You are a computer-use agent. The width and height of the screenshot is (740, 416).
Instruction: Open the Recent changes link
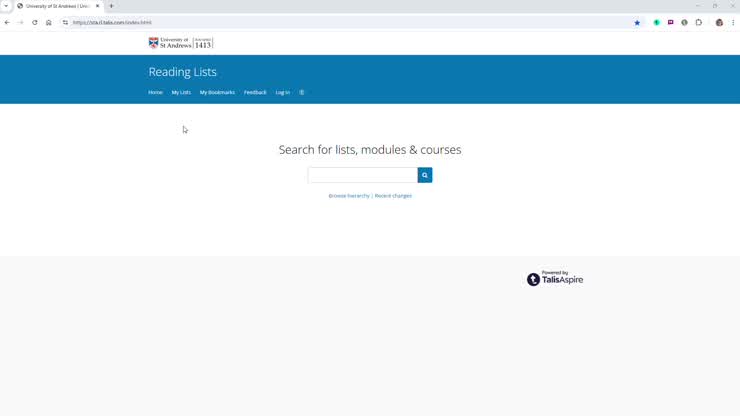[x=393, y=196]
